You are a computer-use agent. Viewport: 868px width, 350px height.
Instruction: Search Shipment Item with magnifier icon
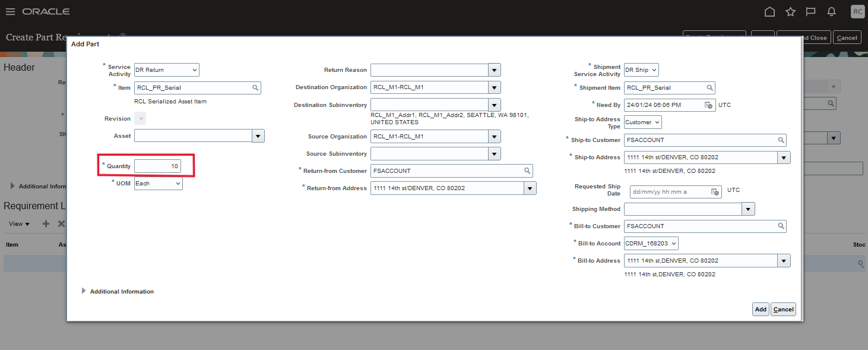click(709, 88)
